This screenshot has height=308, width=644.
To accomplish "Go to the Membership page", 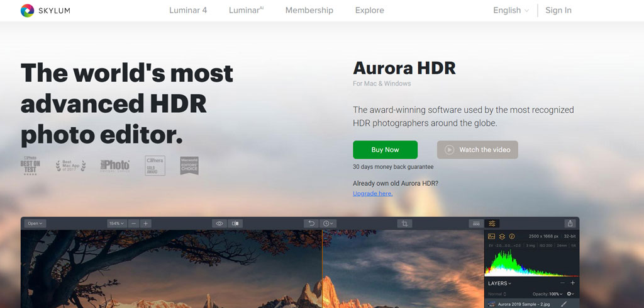I will 309,10.
